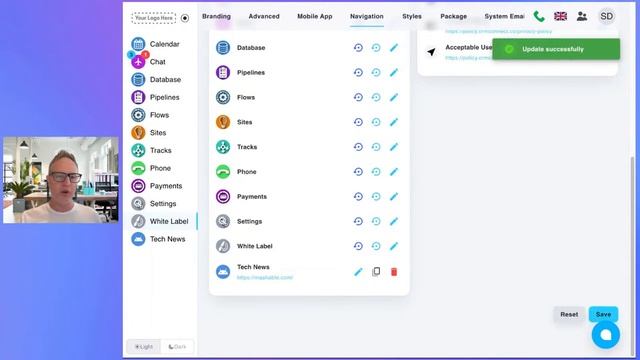Open Tech News in the sidebar
Screen dimensions: 640x360
158,239
